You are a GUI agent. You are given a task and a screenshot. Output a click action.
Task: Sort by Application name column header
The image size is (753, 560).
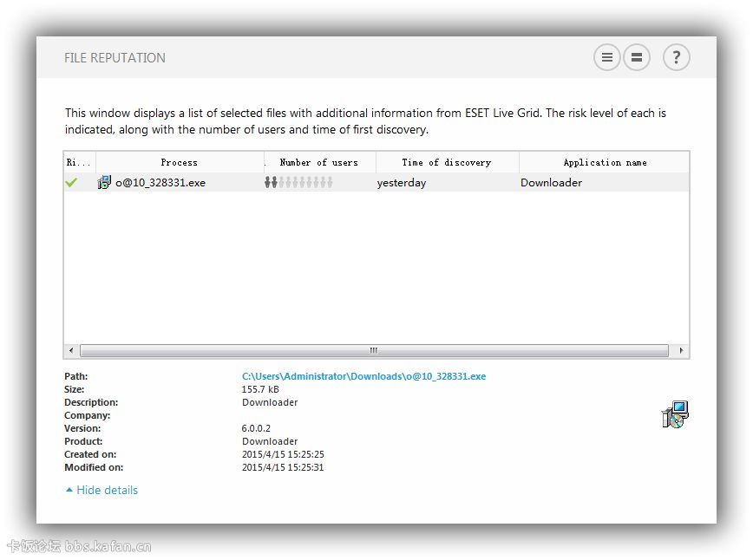click(x=605, y=162)
